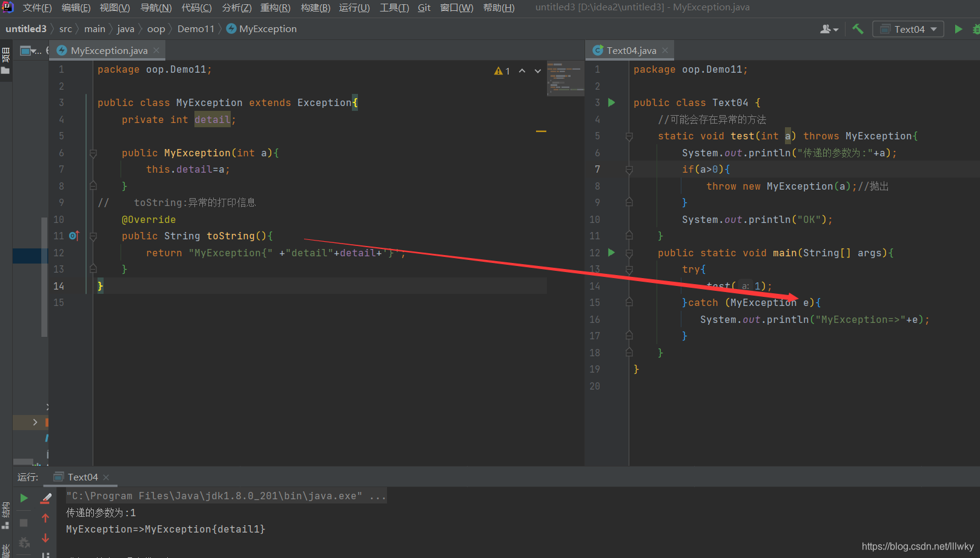Click the IntelliJ IDEA logo icon

[x=8, y=7]
